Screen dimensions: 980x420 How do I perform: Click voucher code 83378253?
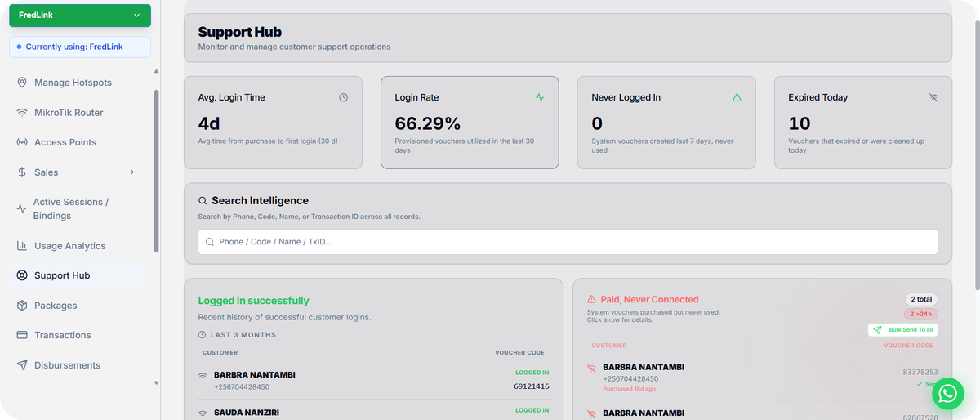coord(920,372)
